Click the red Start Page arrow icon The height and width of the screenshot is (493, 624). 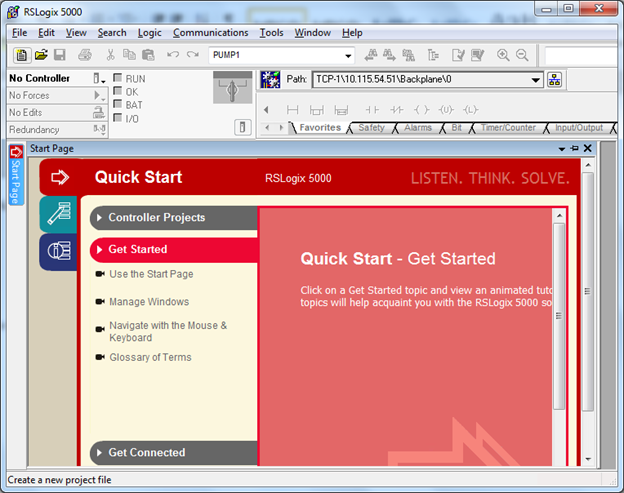[59, 177]
